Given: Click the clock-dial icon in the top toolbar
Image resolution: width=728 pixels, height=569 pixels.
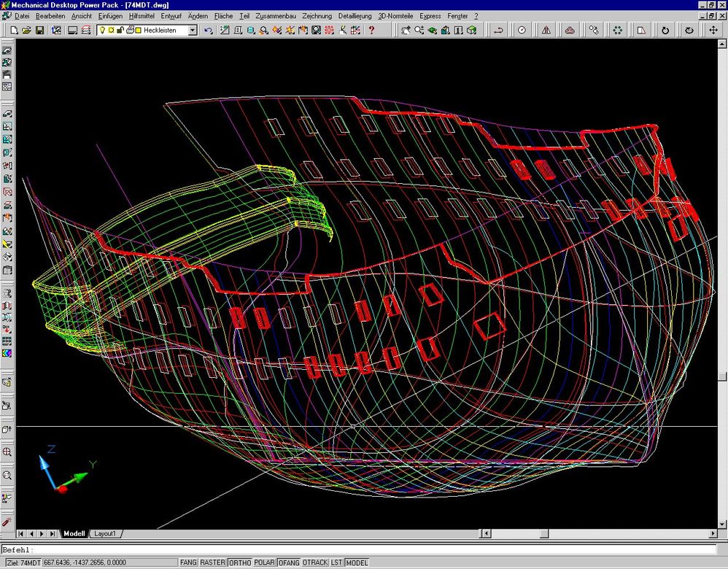Looking at the screenshot, I should click(x=522, y=30).
